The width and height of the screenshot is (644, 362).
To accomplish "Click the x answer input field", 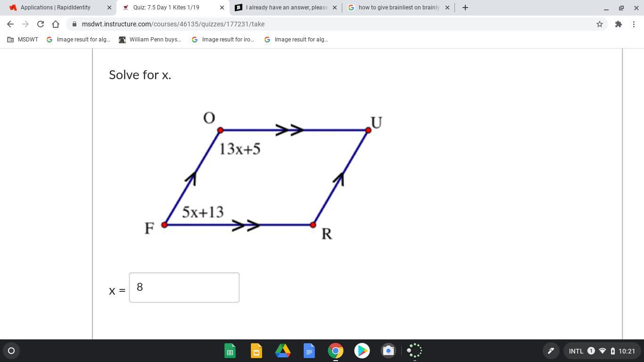I will (184, 288).
